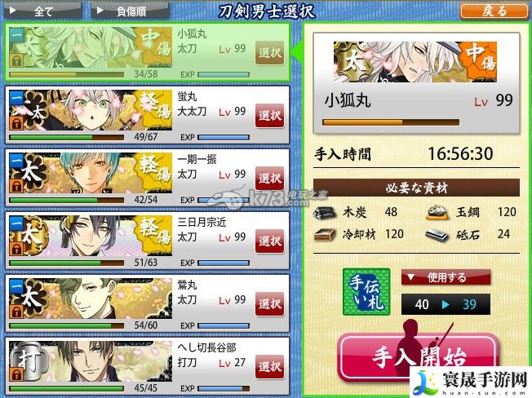
Task: Toggle the lock on 鶯丸's card
Action: coord(16,312)
